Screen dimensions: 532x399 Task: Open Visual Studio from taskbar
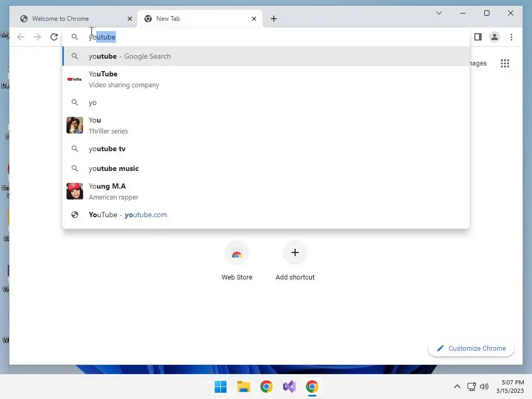click(x=289, y=387)
